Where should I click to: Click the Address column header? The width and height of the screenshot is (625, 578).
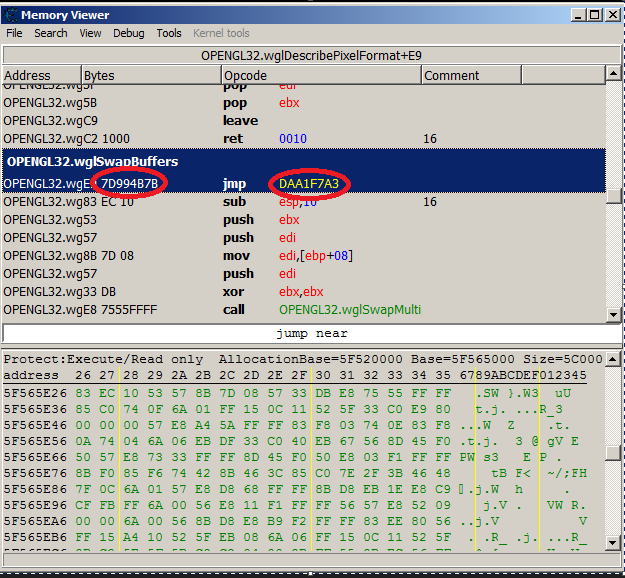[40, 75]
